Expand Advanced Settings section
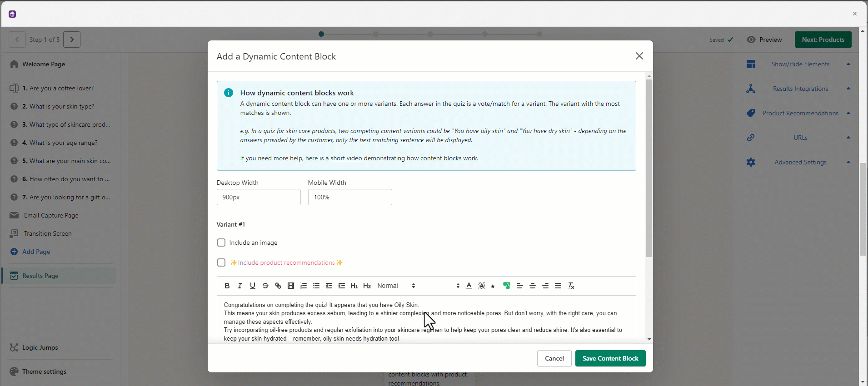Screen dimensions: 868x386 [798, 162]
